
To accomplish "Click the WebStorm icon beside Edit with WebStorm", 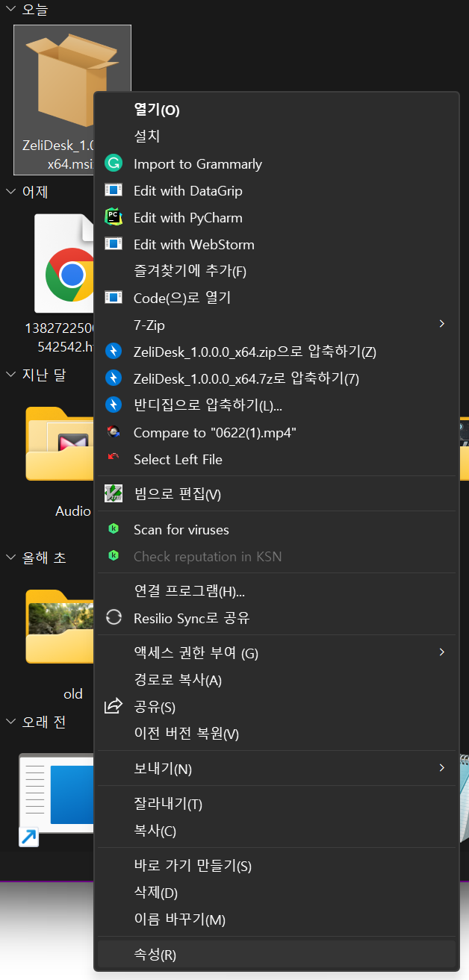I will 114,244.
